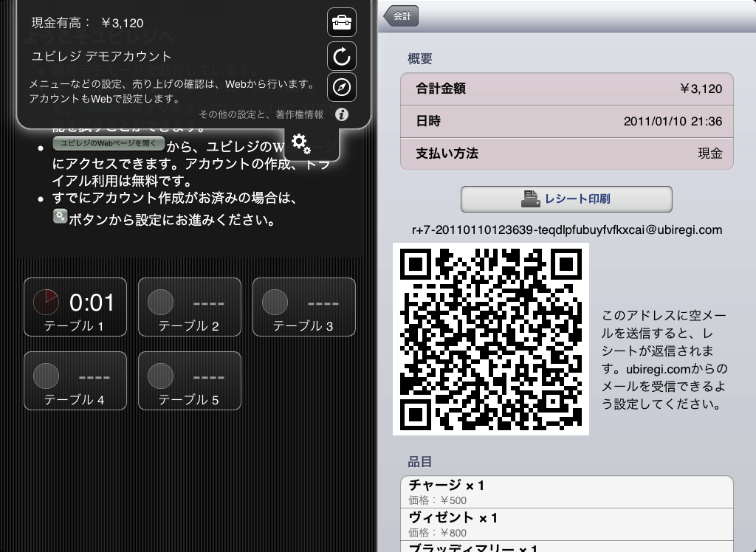Tap the refresh circular arrow icon
This screenshot has width=756, height=552.
(x=342, y=56)
